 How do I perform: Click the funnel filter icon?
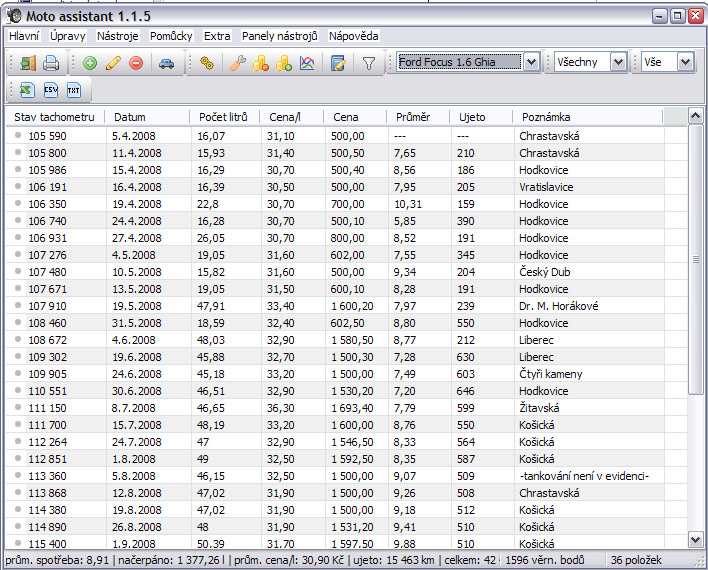(368, 63)
